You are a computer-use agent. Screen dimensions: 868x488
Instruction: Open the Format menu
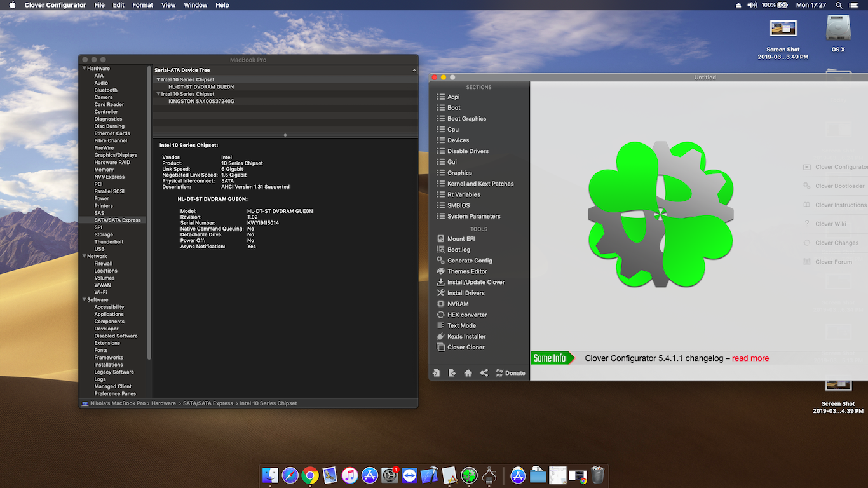[x=142, y=5]
